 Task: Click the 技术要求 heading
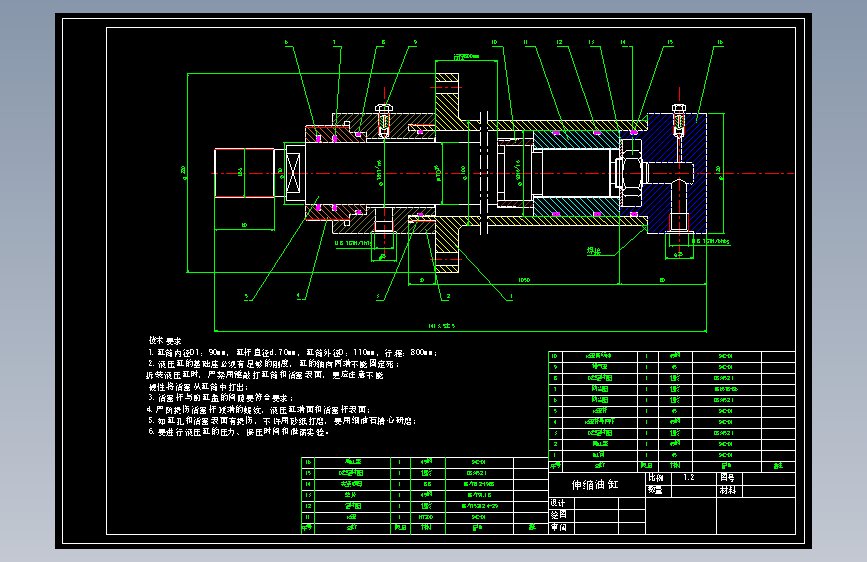165,341
